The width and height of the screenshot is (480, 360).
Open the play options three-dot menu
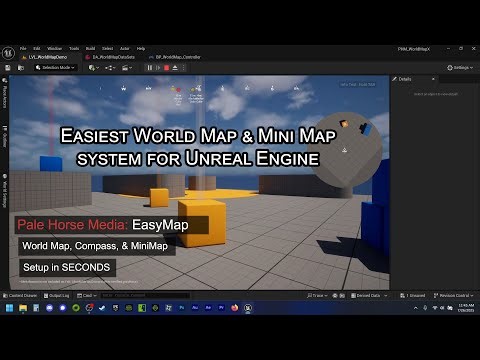[x=183, y=68]
